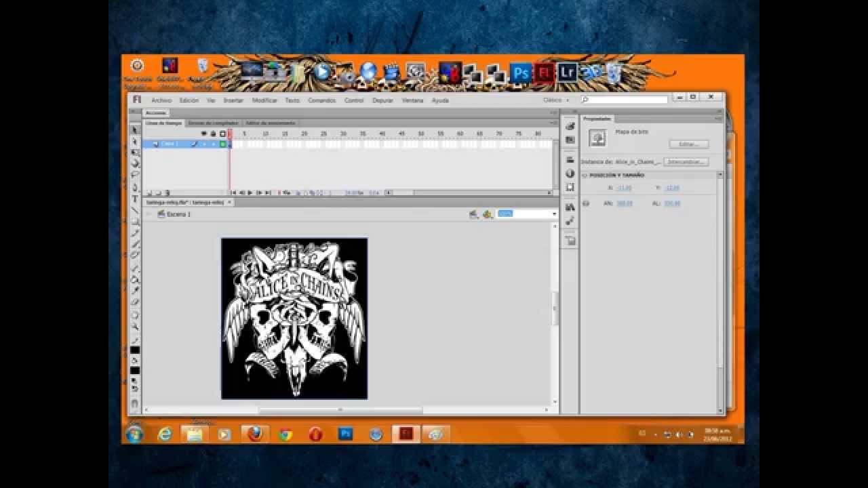
Task: Select the Zoom magnifier tool
Action: coord(135,327)
